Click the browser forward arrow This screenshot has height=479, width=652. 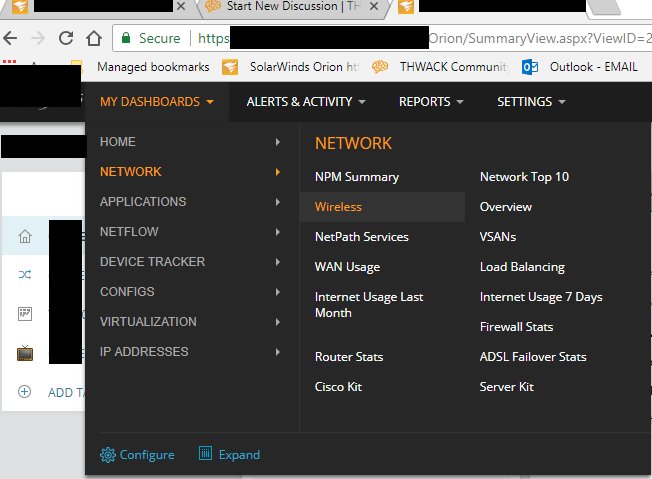38,38
